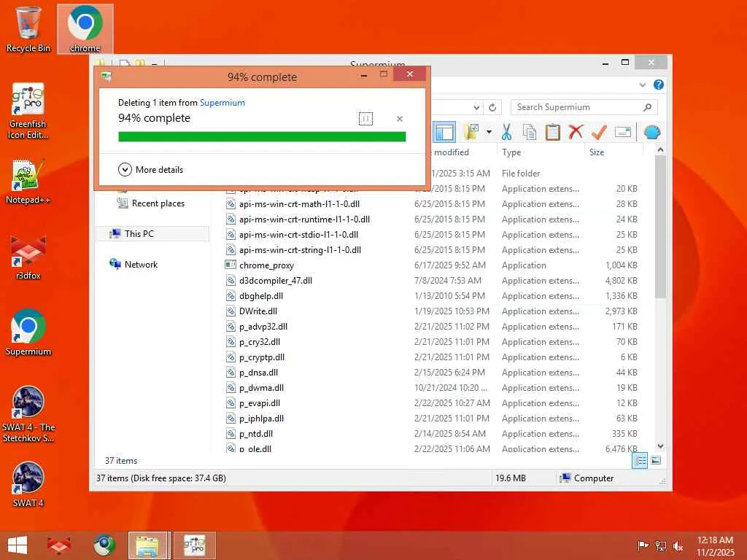
Task: Select the Notepad++ desktop shortcut
Action: [28, 182]
